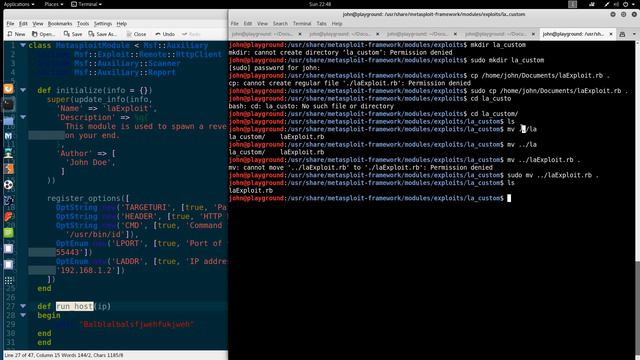This screenshot has width=640, height=360.
Task: Launch the soccer-ball style dock icon
Action: [x=9, y=184]
